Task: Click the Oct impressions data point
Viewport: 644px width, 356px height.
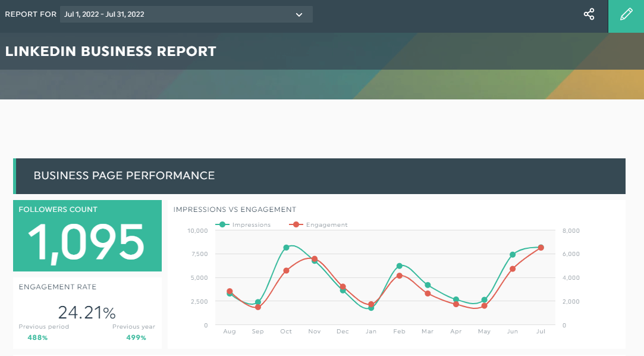Action: point(286,248)
